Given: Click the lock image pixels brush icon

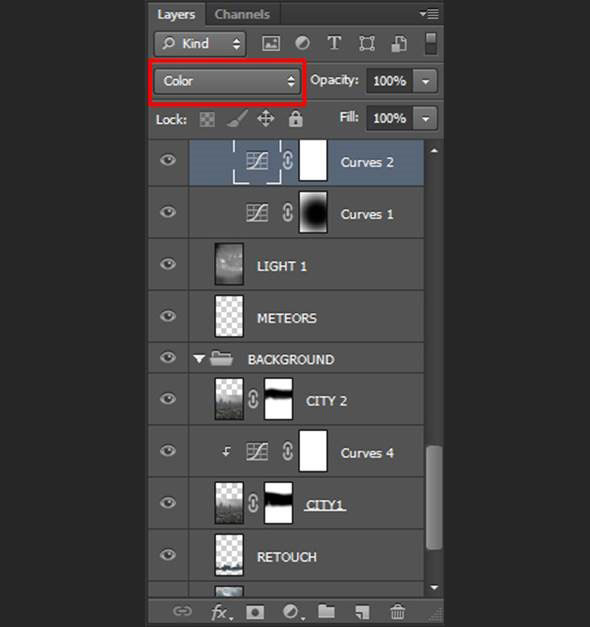Looking at the screenshot, I should point(237,119).
